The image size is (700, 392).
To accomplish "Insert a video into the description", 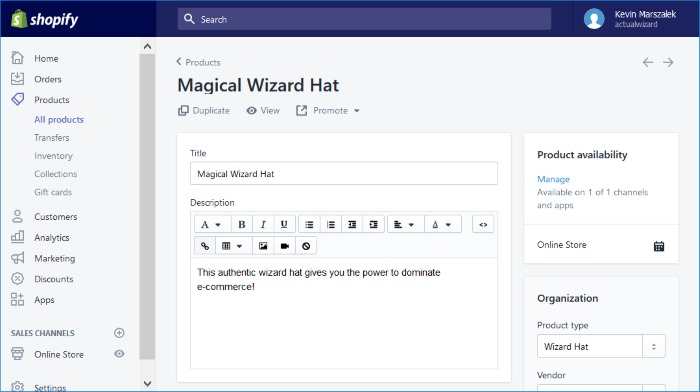I will click(284, 246).
